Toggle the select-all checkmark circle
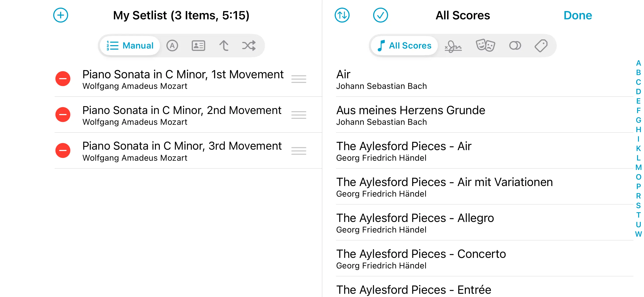The image size is (644, 297). tap(380, 15)
